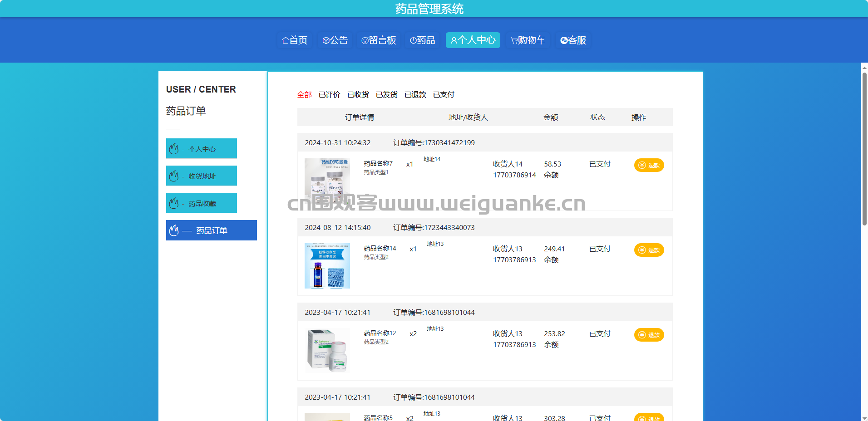Image resolution: width=868 pixels, height=421 pixels.
Task: Open the 药品 page in navigation
Action: click(422, 40)
